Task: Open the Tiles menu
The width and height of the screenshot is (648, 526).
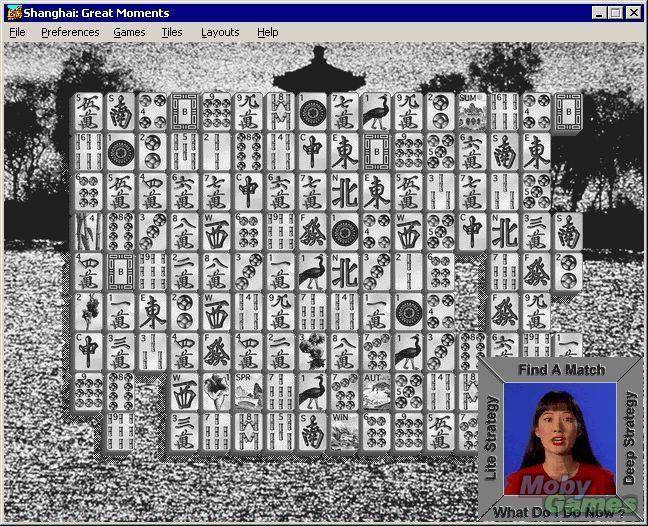Action: (x=172, y=32)
